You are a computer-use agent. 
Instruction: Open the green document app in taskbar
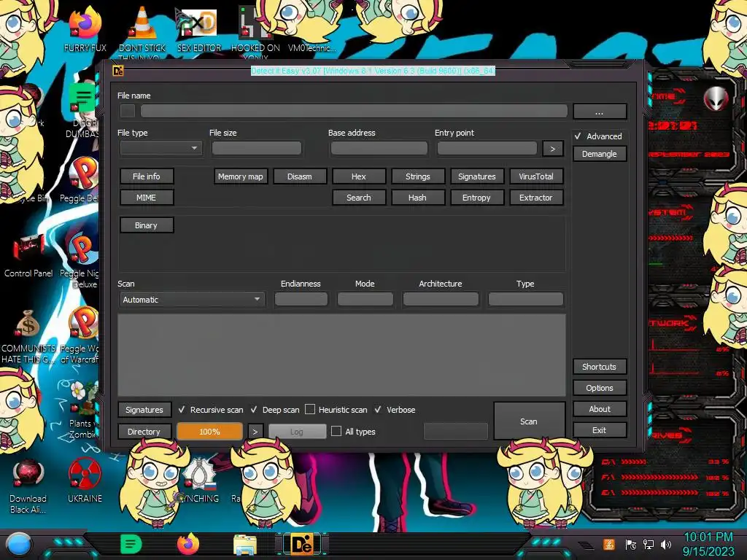[x=131, y=544]
